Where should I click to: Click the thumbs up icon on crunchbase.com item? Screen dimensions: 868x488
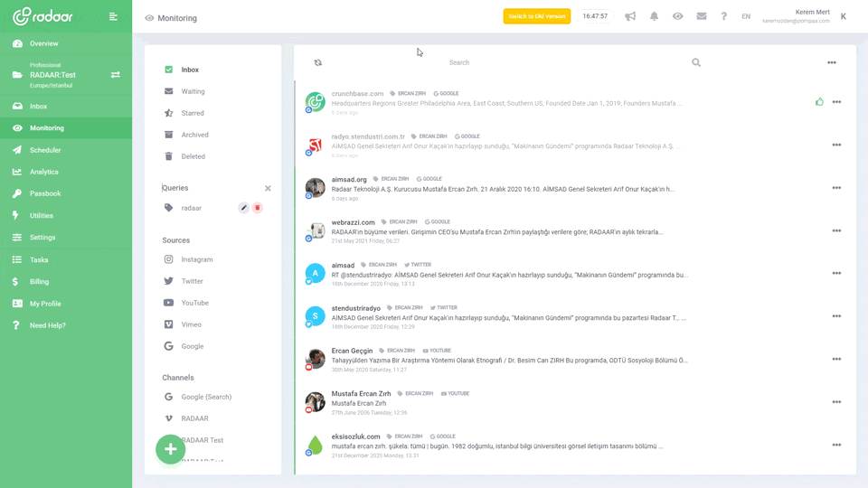[x=819, y=102]
